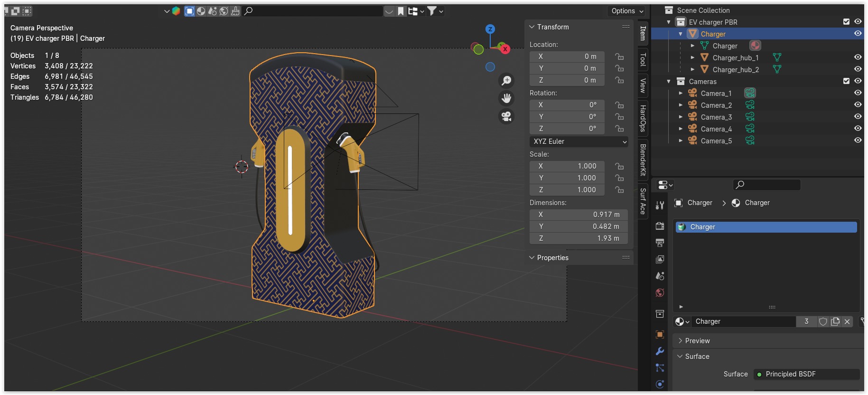The image size is (868, 395).
Task: Click the camera data icon beside Camera_1
Action: pyautogui.click(x=750, y=93)
